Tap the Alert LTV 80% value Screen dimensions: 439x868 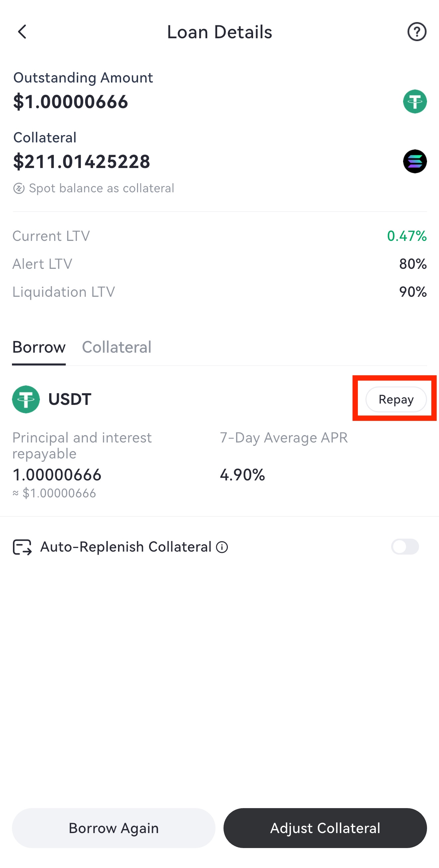tap(413, 264)
